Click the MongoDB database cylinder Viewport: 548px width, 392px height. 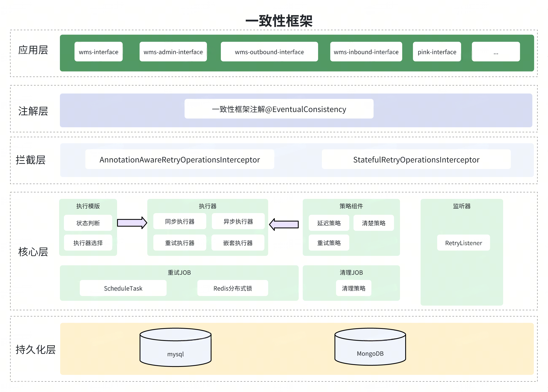(x=370, y=347)
